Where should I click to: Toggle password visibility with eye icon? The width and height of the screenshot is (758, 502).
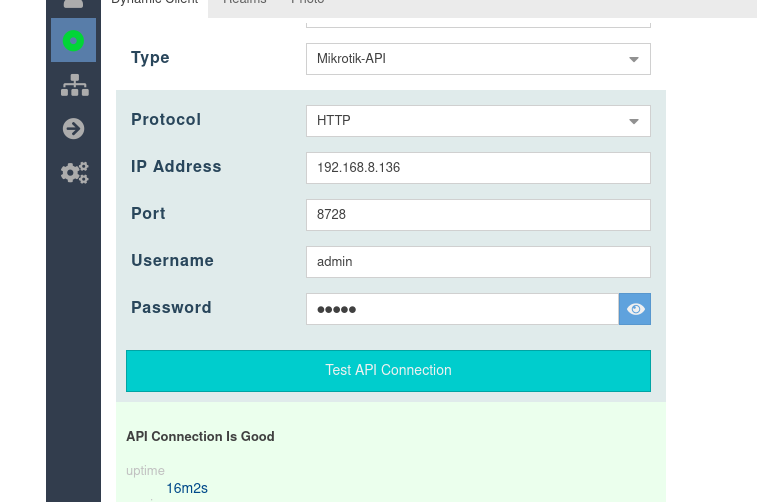click(x=635, y=309)
